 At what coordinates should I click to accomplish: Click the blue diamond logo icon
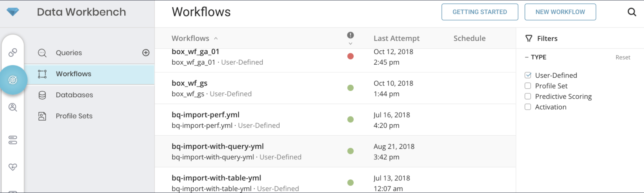(13, 12)
